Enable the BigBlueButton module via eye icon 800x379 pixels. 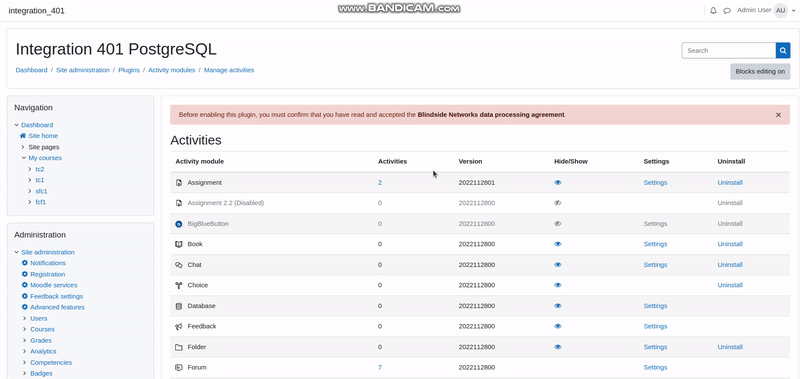coord(558,223)
